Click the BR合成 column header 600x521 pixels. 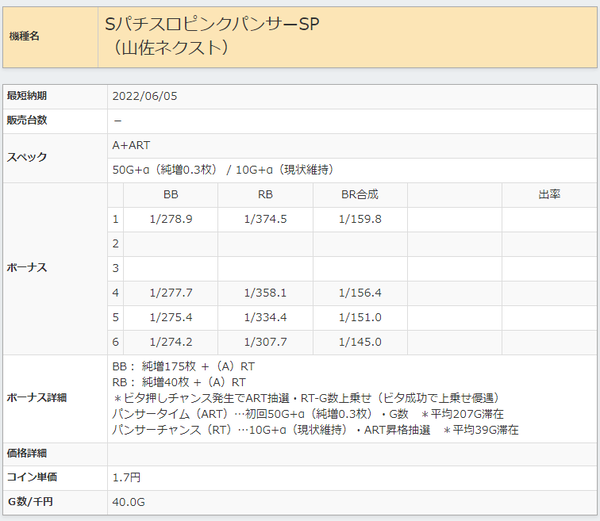click(x=360, y=194)
